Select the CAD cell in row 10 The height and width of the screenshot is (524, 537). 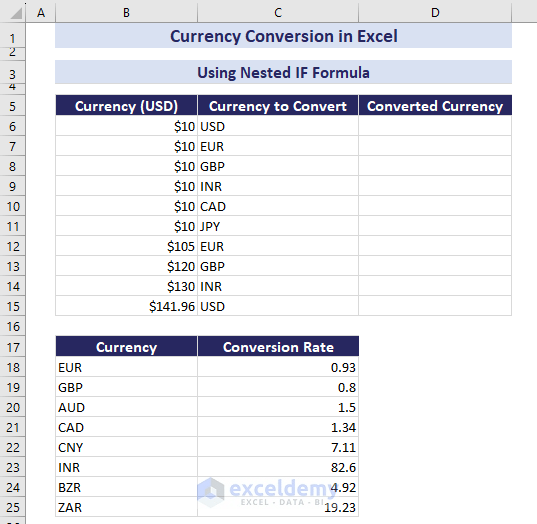(x=278, y=206)
